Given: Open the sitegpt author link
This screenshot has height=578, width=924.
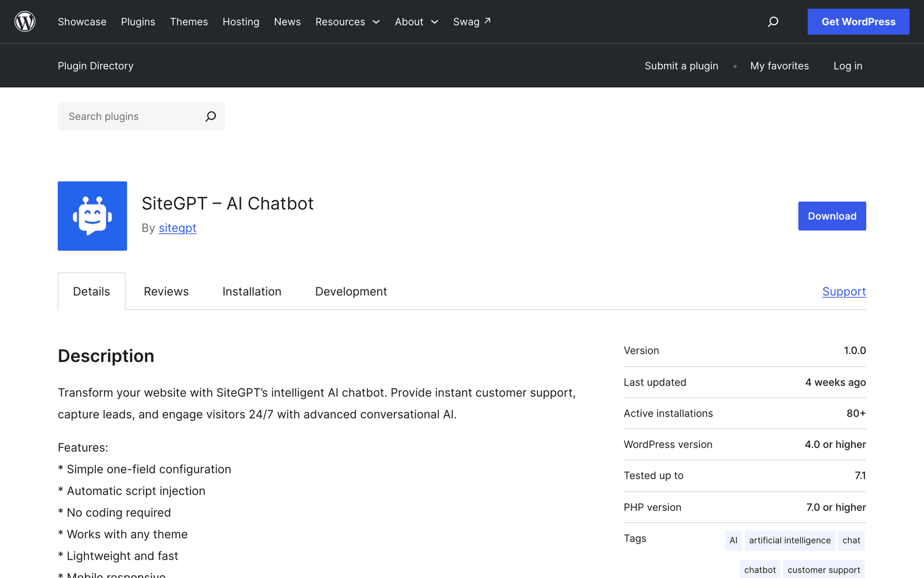Looking at the screenshot, I should (x=177, y=228).
